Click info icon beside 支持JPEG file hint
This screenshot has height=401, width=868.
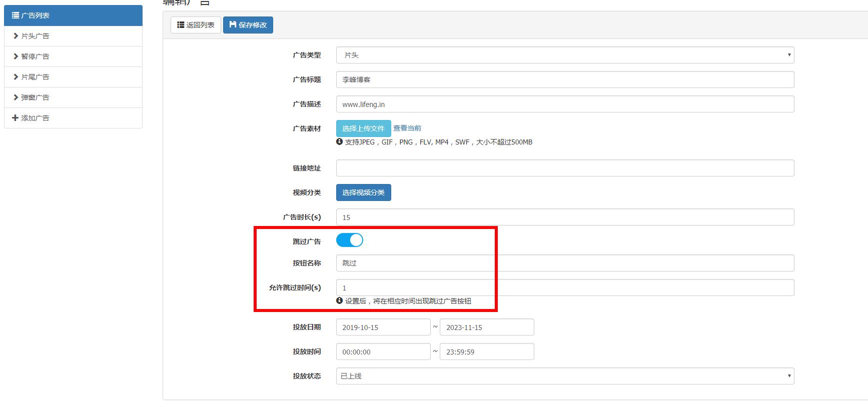pyautogui.click(x=339, y=142)
